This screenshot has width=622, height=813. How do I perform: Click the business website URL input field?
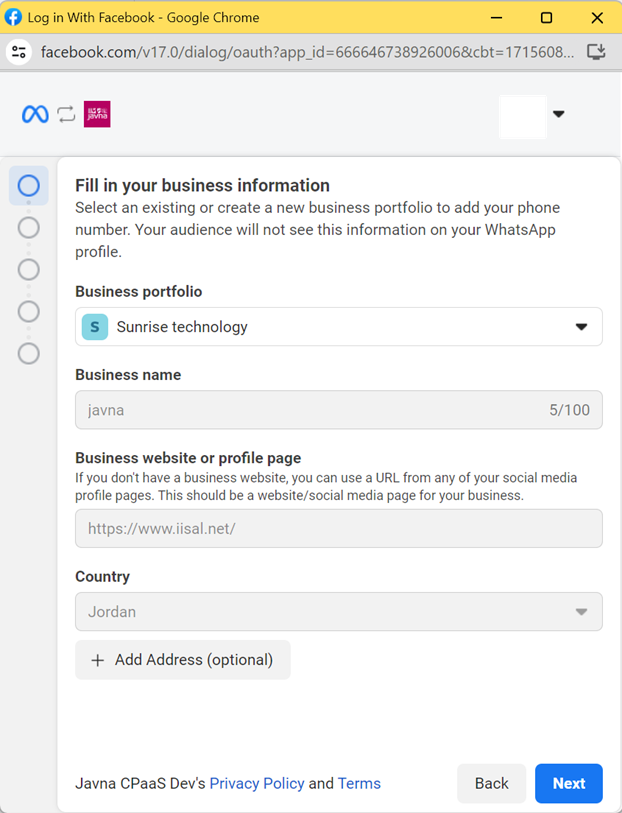[x=338, y=528]
